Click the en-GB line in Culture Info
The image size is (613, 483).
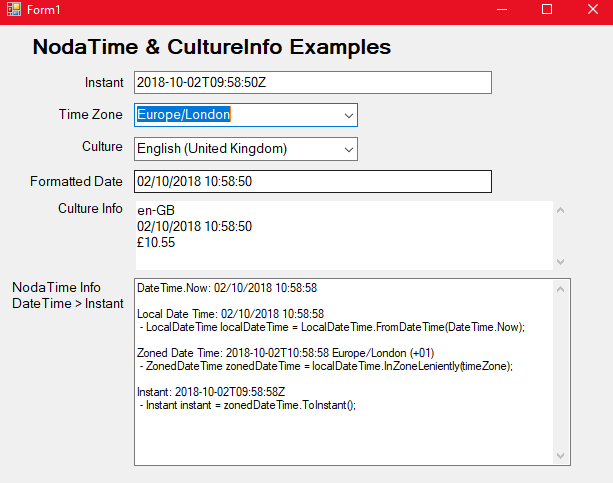[x=156, y=210]
